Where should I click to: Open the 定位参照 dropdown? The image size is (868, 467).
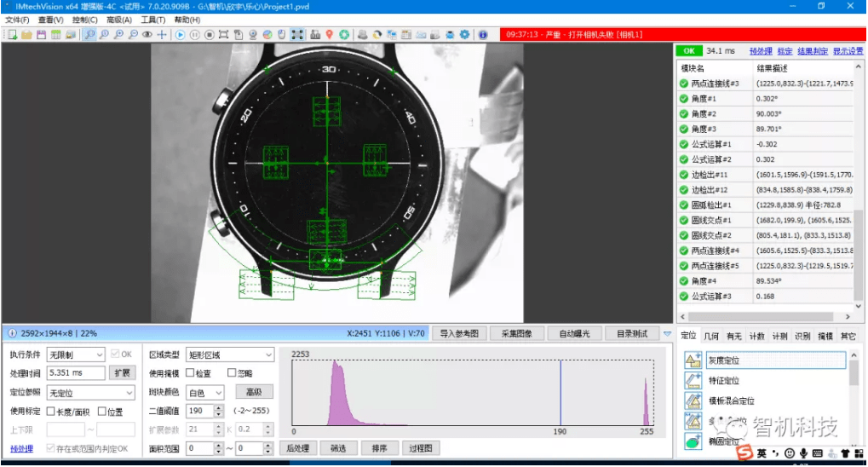(90, 393)
